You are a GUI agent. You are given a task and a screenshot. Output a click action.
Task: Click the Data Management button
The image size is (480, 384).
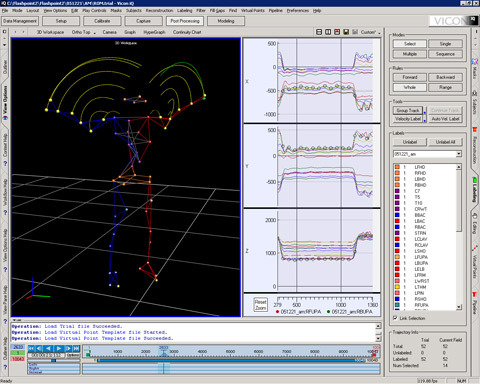pyautogui.click(x=20, y=21)
